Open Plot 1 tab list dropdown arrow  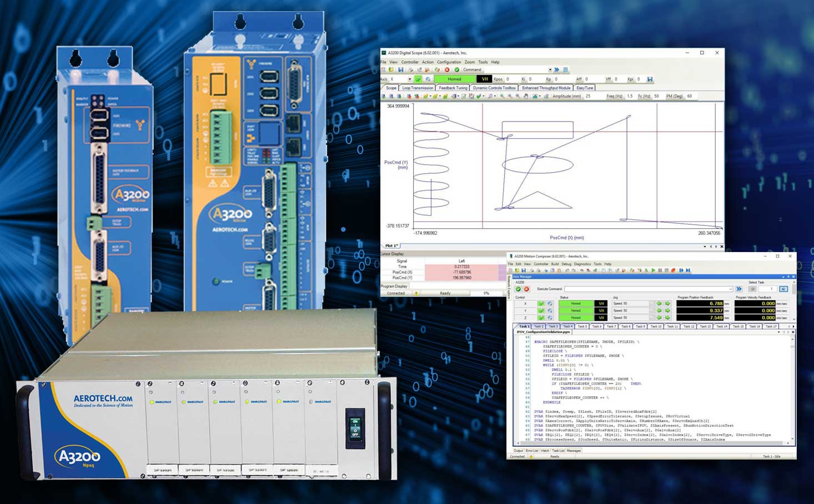click(705, 246)
